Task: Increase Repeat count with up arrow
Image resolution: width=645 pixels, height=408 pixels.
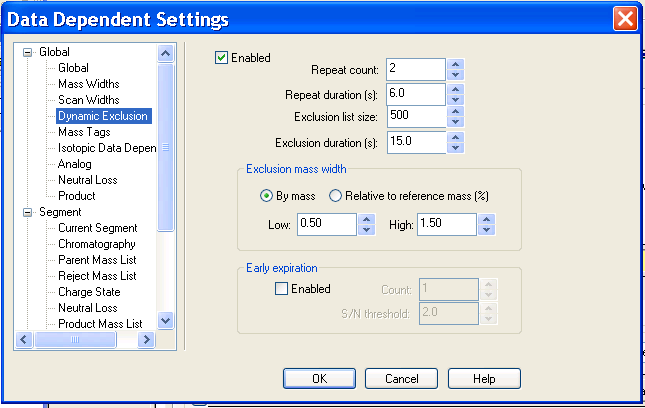Action: tap(455, 64)
